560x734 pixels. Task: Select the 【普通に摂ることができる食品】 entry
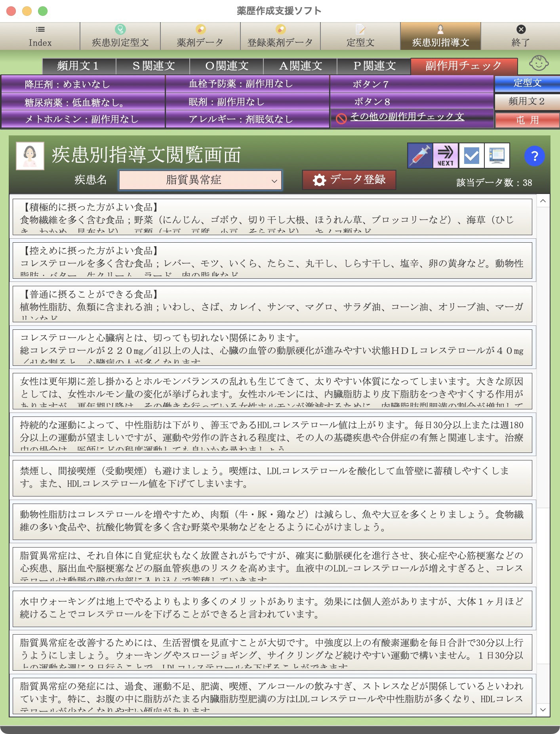click(272, 304)
